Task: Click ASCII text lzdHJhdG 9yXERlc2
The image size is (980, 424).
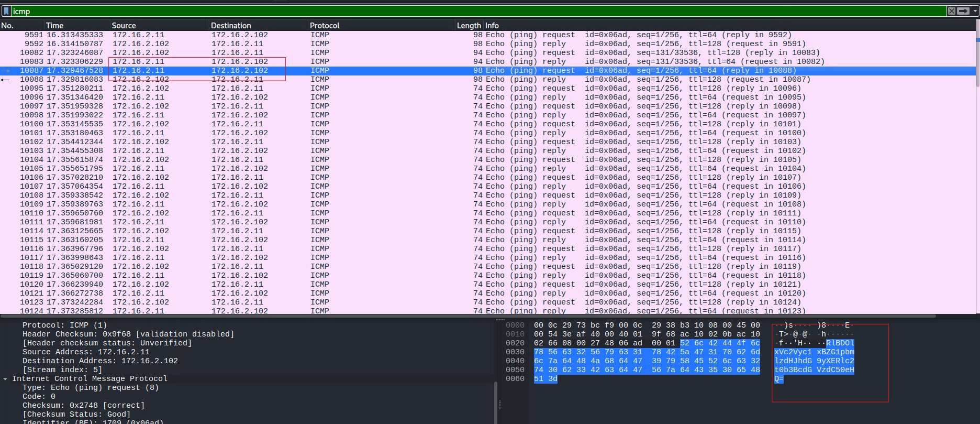Action: pyautogui.click(x=814, y=361)
